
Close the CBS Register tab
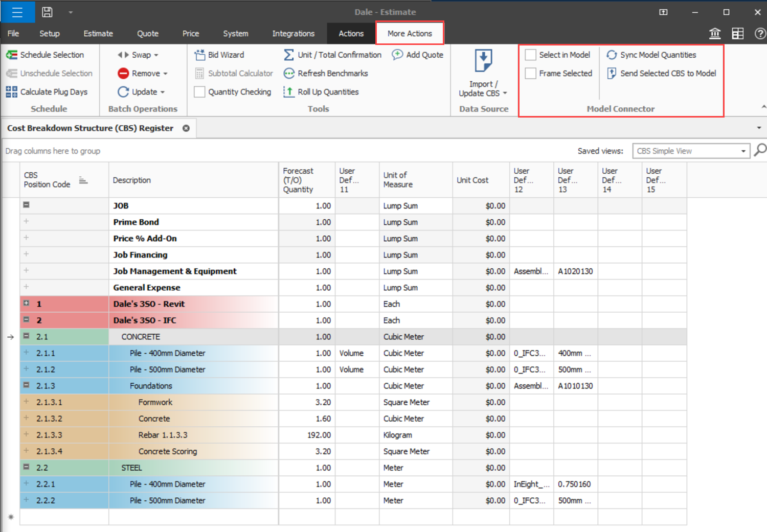(x=186, y=128)
